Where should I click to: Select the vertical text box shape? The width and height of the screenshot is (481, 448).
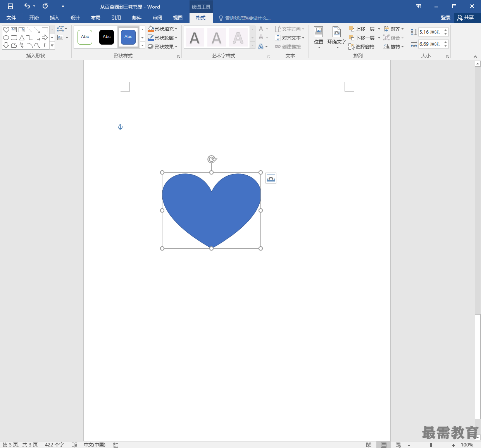pos(22,30)
